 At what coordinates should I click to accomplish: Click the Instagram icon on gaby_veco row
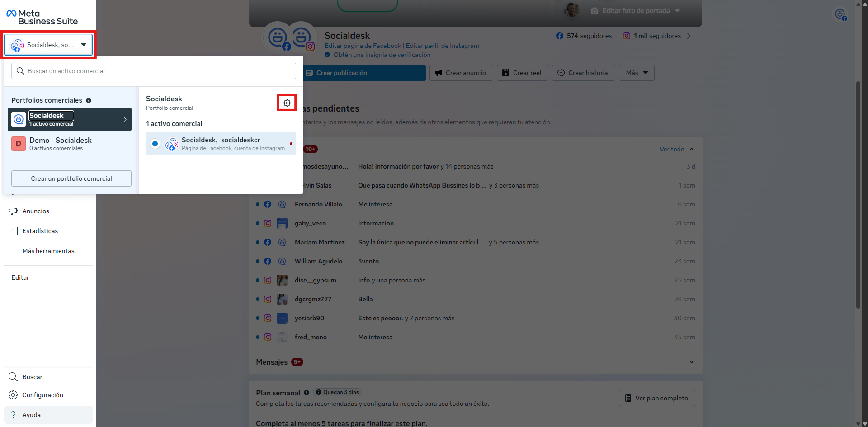click(268, 223)
